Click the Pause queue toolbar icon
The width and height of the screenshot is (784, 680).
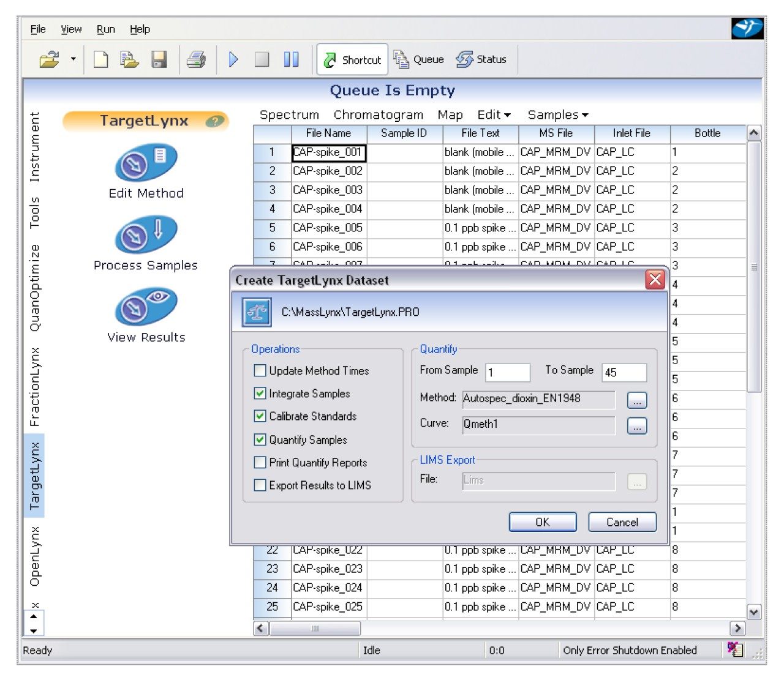coord(291,59)
